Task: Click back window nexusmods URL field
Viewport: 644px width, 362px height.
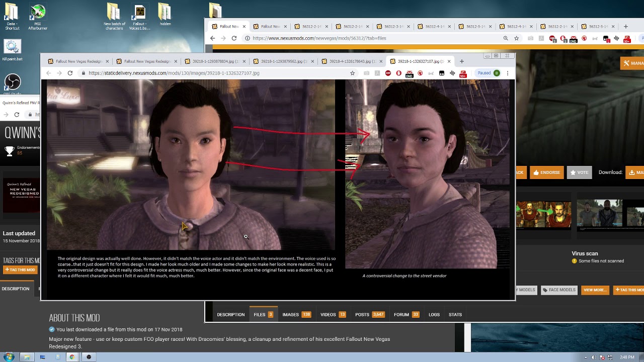Action: point(319,38)
